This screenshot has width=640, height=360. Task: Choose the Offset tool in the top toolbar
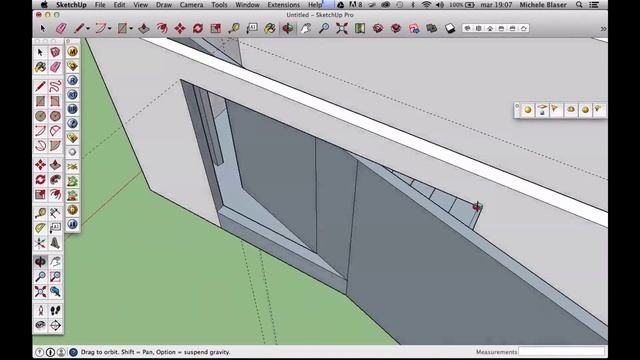[x=162, y=28]
